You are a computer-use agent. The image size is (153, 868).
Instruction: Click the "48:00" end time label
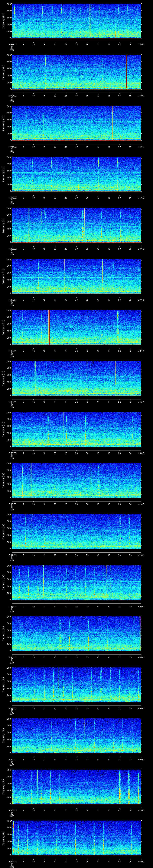(x=141, y=862)
